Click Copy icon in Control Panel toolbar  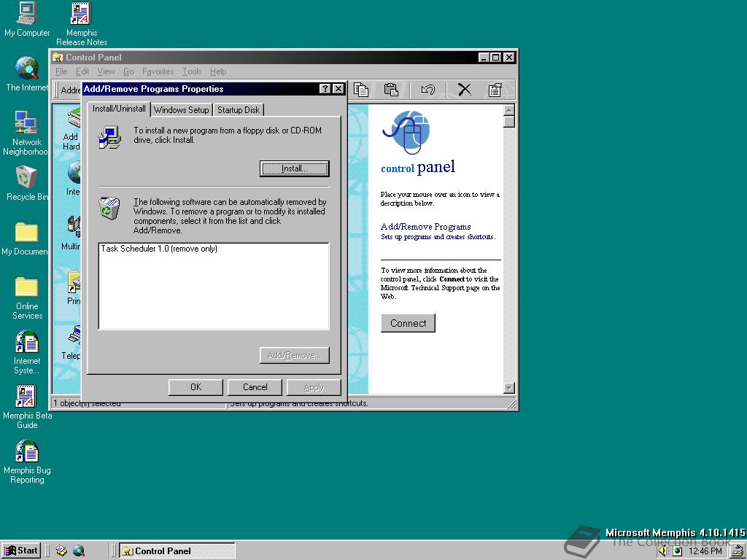tap(360, 90)
